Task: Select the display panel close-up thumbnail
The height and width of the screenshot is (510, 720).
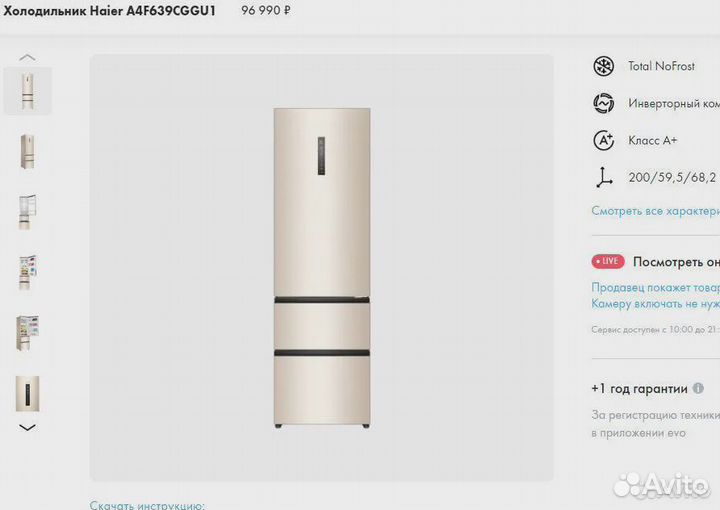Action: pos(28,393)
